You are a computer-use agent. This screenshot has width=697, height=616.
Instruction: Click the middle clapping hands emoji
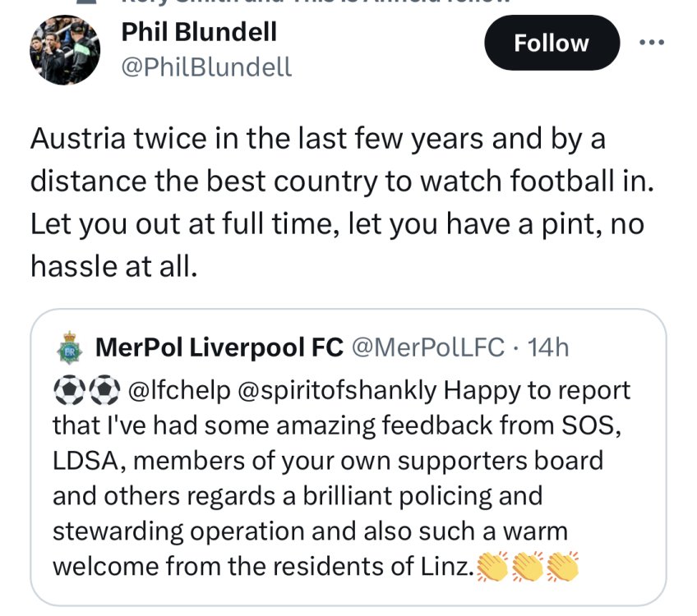click(529, 566)
